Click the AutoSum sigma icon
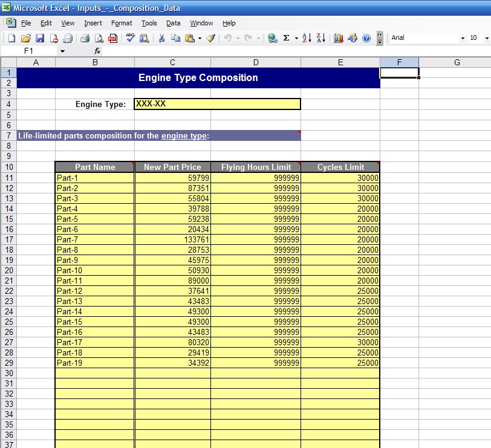 click(x=287, y=38)
